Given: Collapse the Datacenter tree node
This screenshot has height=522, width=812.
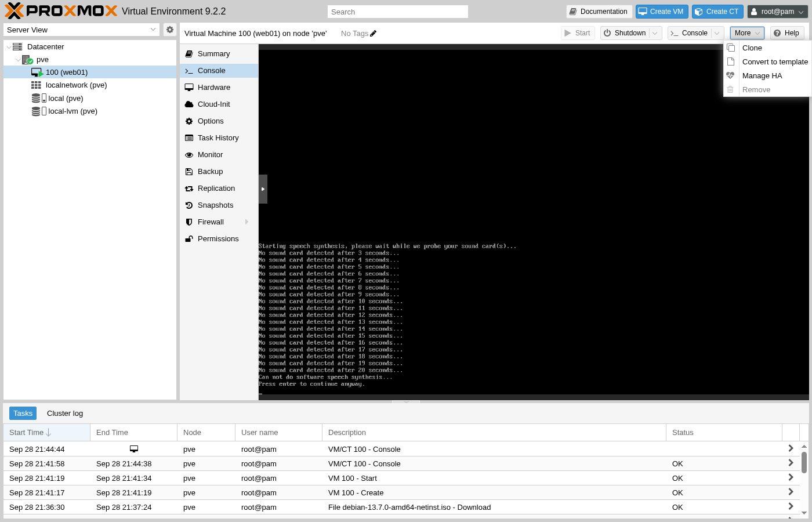Looking at the screenshot, I should (x=9, y=47).
